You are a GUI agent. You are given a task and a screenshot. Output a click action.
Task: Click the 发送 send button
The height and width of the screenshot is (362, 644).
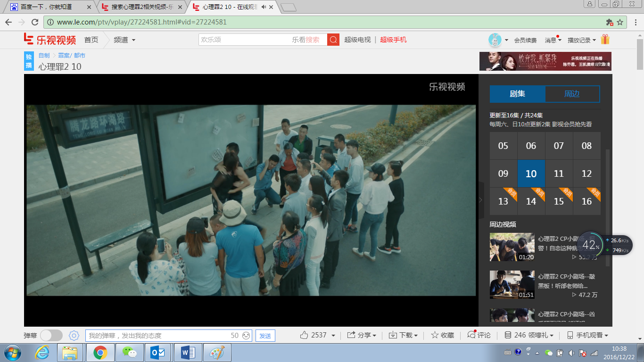pyautogui.click(x=265, y=336)
